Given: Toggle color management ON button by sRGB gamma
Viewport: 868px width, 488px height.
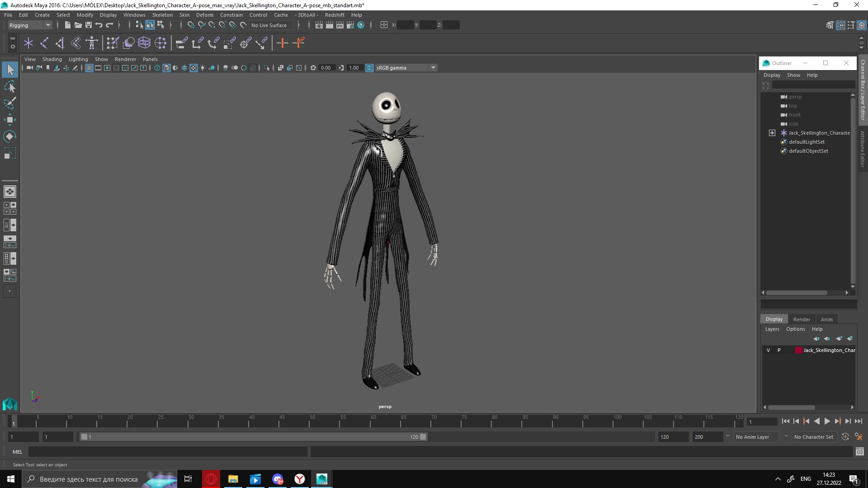Looking at the screenshot, I should coord(369,68).
